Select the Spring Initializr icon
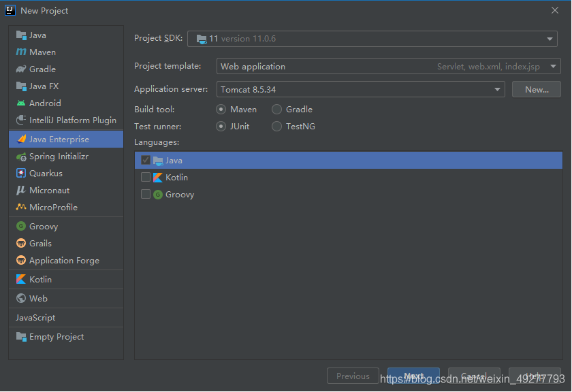 point(21,157)
